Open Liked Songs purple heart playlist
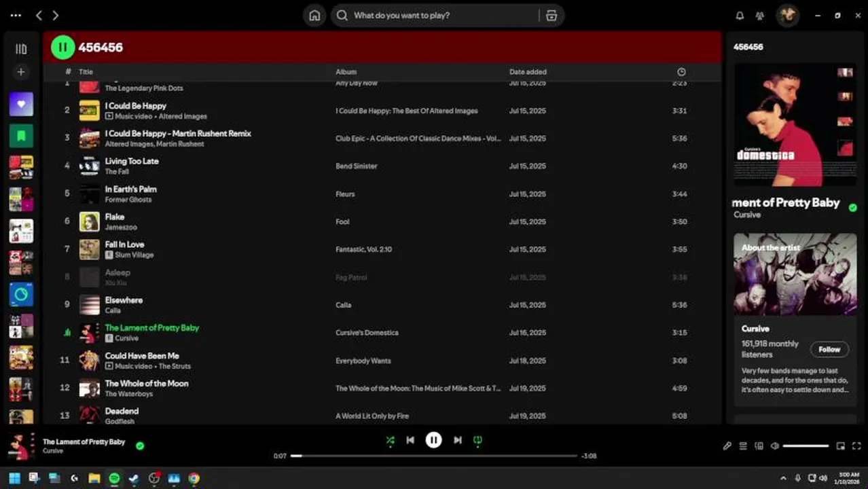The image size is (868, 489). coord(21,105)
